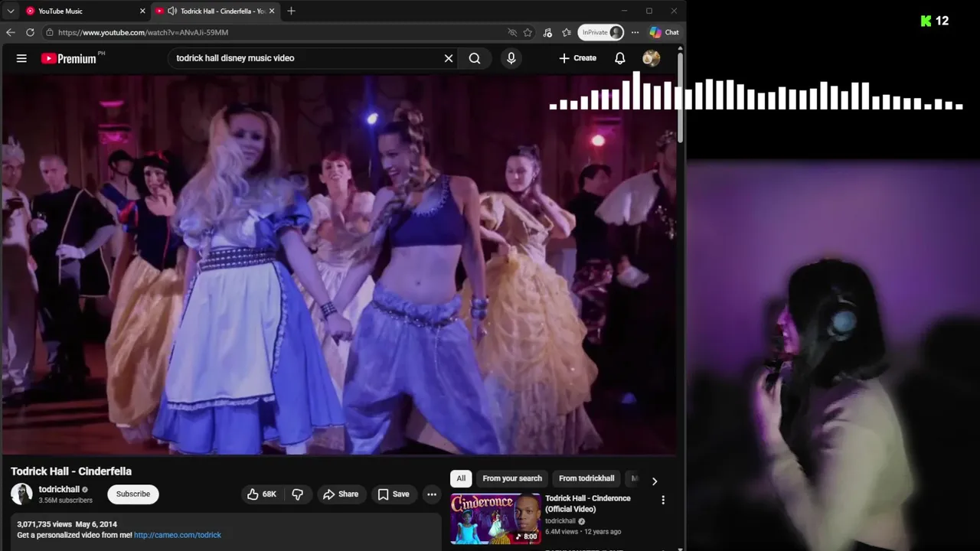
Task: Add page to favorites star
Action: tap(528, 32)
